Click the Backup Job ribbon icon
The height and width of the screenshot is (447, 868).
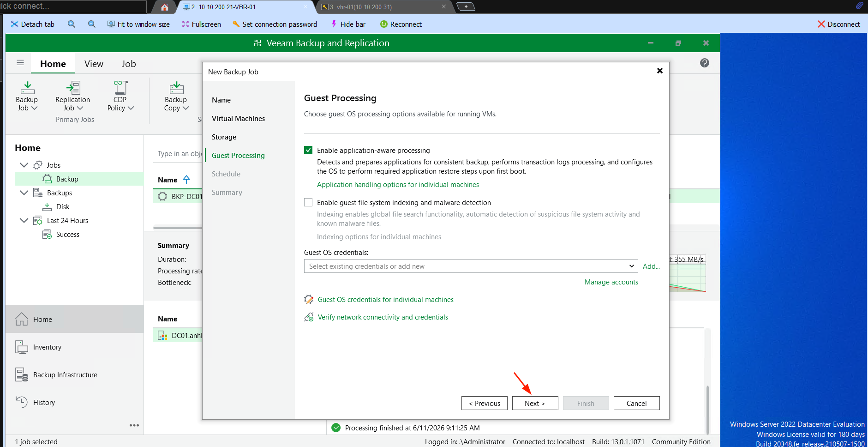click(27, 87)
